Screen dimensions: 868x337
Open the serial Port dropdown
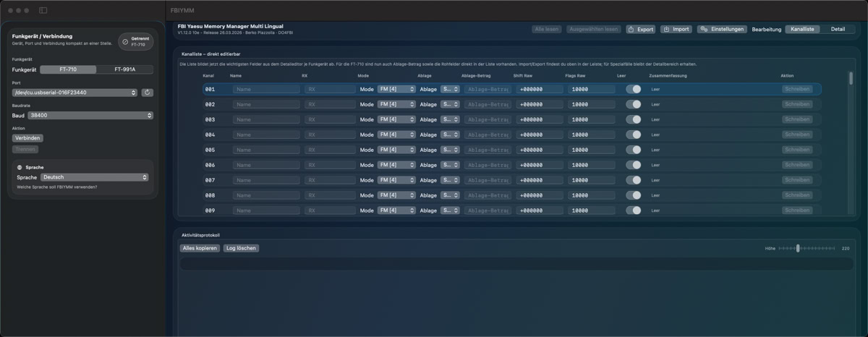pos(75,93)
